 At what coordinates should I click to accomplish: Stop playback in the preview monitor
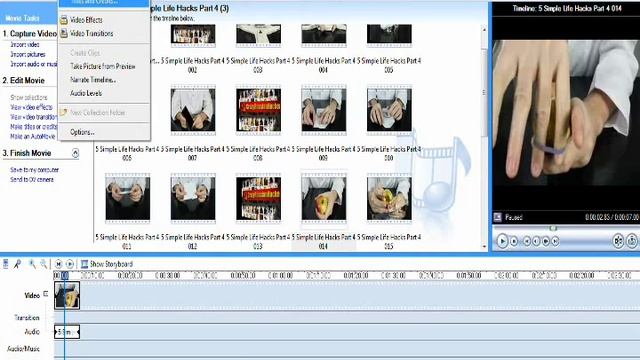pyautogui.click(x=514, y=242)
